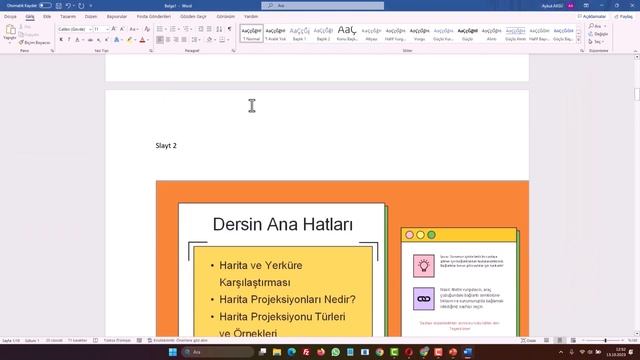The height and width of the screenshot is (360, 640).
Task: Open File Explorer from the taskbar
Action: pyautogui.click(x=277, y=352)
